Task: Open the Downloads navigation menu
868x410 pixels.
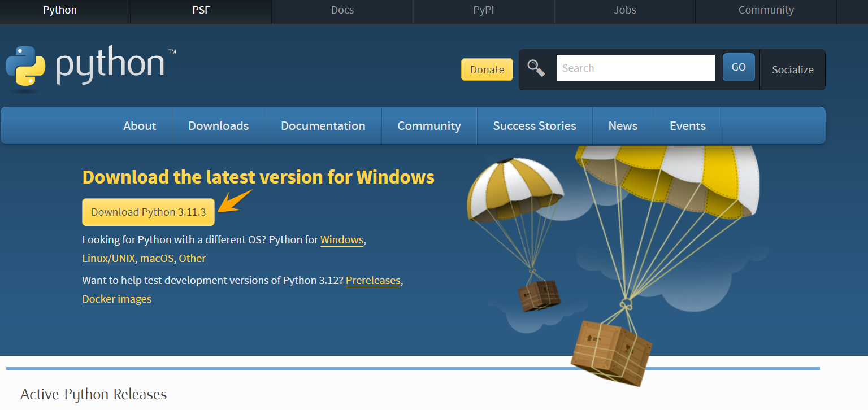Action: [218, 126]
